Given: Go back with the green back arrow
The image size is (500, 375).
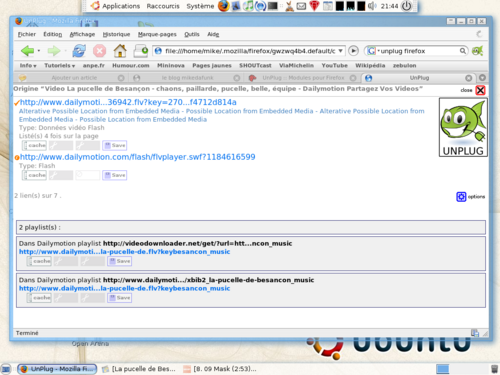Looking at the screenshot, I should tap(27, 51).
